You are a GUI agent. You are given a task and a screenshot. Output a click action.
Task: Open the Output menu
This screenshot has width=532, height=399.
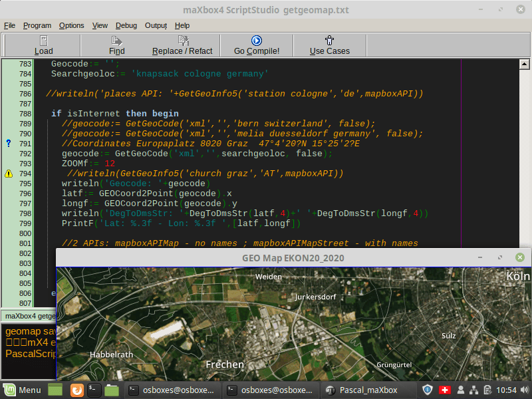156,25
